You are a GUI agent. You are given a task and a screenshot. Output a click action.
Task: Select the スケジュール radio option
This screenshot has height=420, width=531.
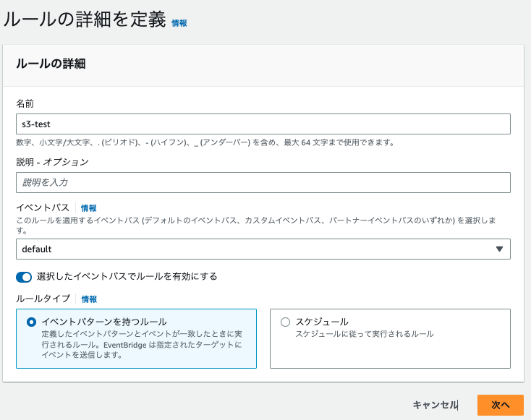point(286,322)
